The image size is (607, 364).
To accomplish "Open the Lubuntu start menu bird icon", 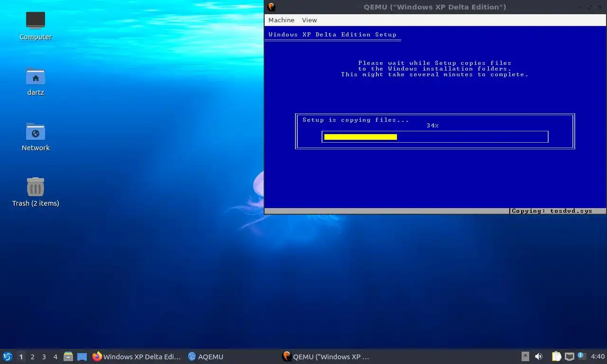I will coord(8,356).
